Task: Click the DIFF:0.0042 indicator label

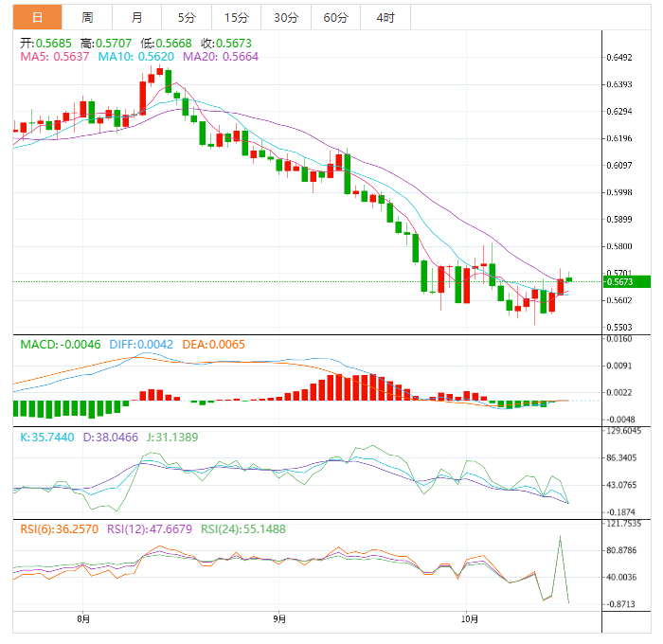Action: pyautogui.click(x=141, y=344)
